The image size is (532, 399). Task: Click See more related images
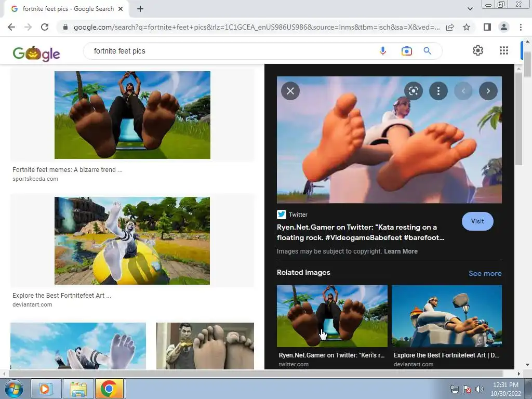point(485,273)
